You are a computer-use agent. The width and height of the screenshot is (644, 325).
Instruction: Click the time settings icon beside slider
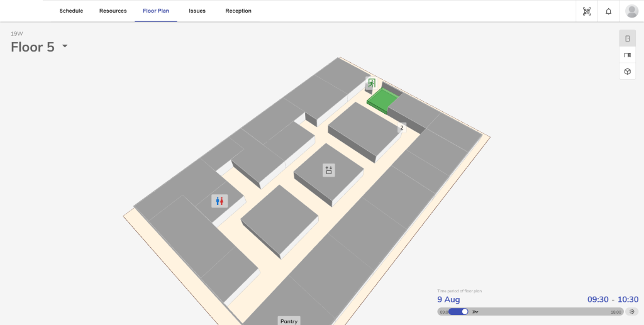(x=632, y=312)
